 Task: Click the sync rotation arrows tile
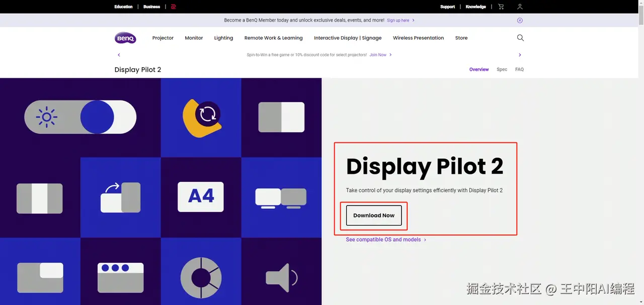click(x=201, y=118)
